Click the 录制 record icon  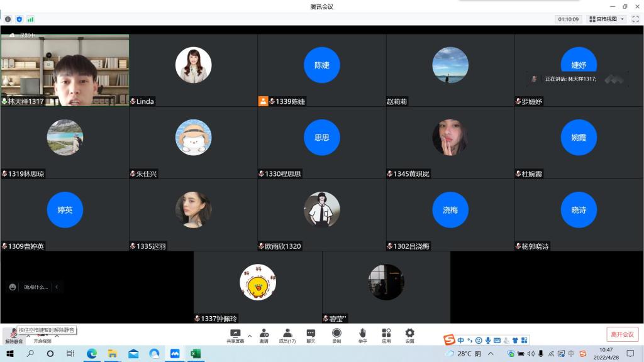tap(336, 335)
